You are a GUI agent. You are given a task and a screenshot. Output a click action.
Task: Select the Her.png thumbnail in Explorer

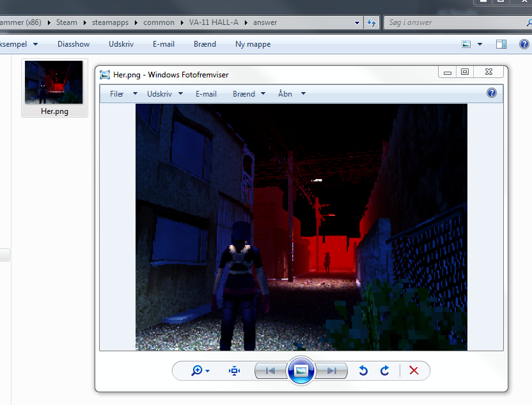coord(54,88)
